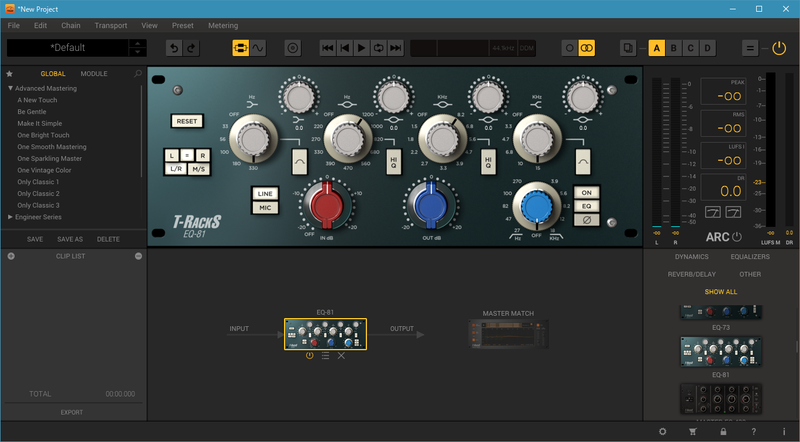The width and height of the screenshot is (800, 442).
Task: Toggle HI Q on low-mid band
Action: (x=393, y=162)
